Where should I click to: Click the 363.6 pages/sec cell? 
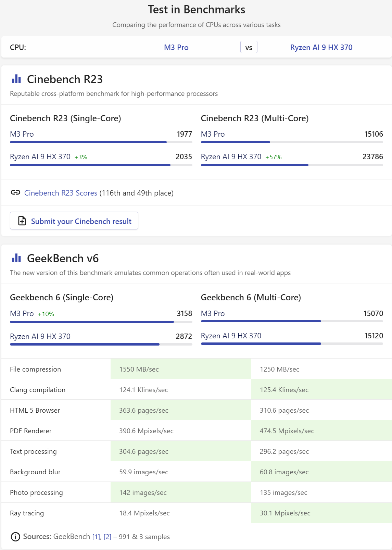pyautogui.click(x=181, y=410)
